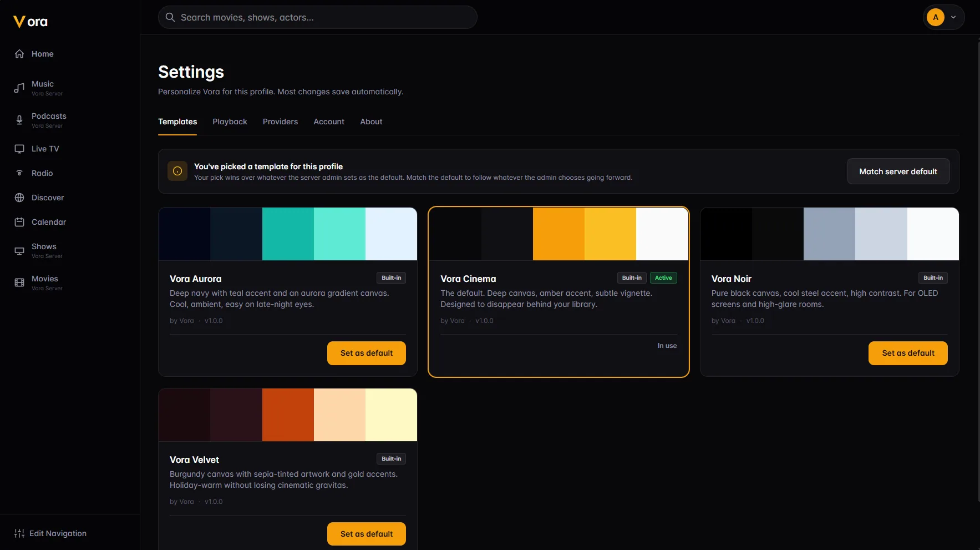The height and width of the screenshot is (550, 980).
Task: Click the Vora Velvet title
Action: (x=194, y=460)
